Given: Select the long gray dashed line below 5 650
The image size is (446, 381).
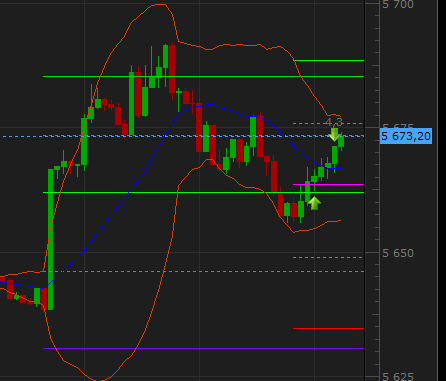Looking at the screenshot, I should coord(203,272).
